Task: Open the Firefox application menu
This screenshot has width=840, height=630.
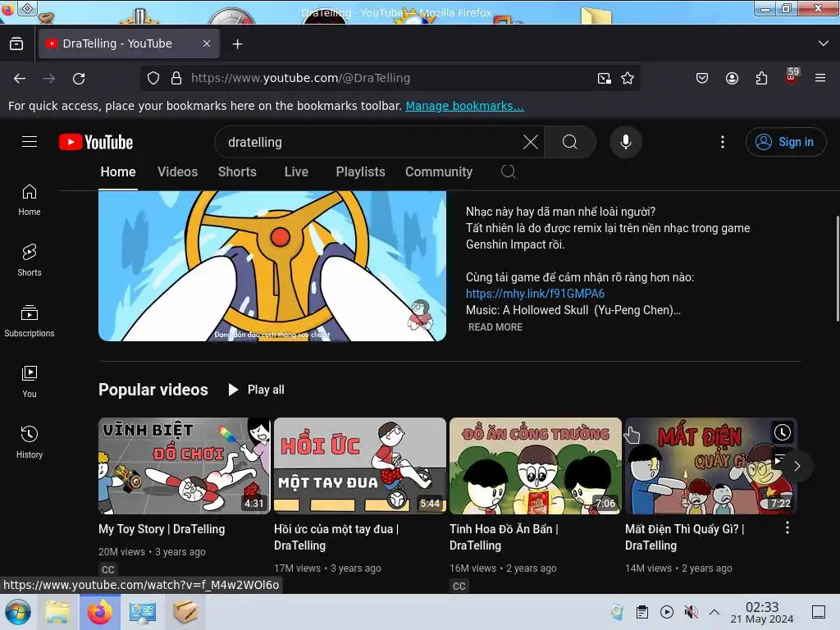Action: [x=820, y=78]
